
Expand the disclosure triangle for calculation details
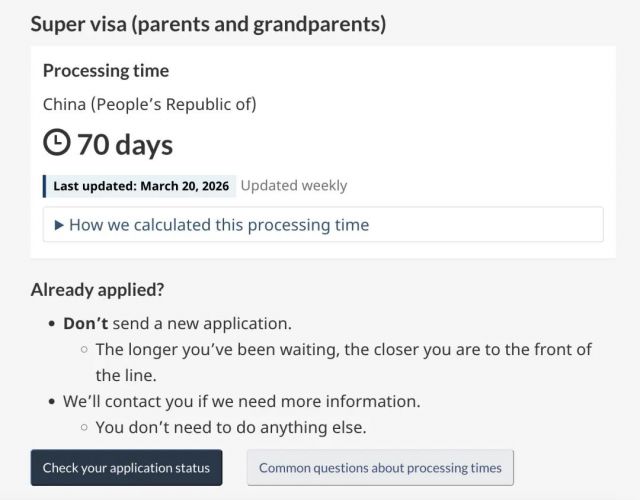(x=60, y=225)
